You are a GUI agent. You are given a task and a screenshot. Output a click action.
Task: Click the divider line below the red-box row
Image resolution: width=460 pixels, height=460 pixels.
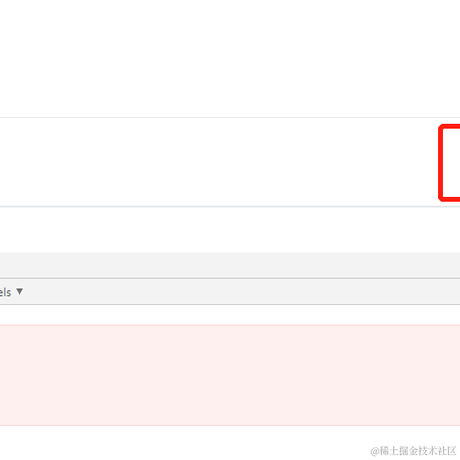click(x=230, y=207)
